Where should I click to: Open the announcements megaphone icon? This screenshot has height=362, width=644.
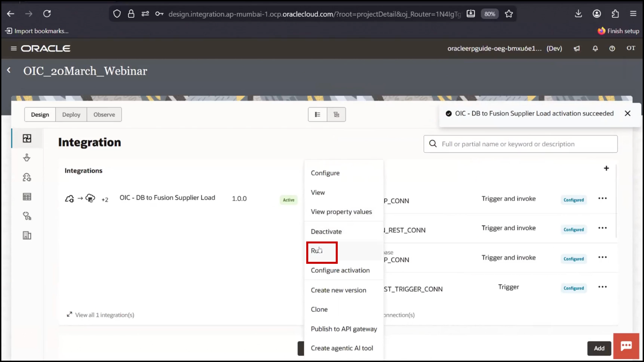click(577, 49)
